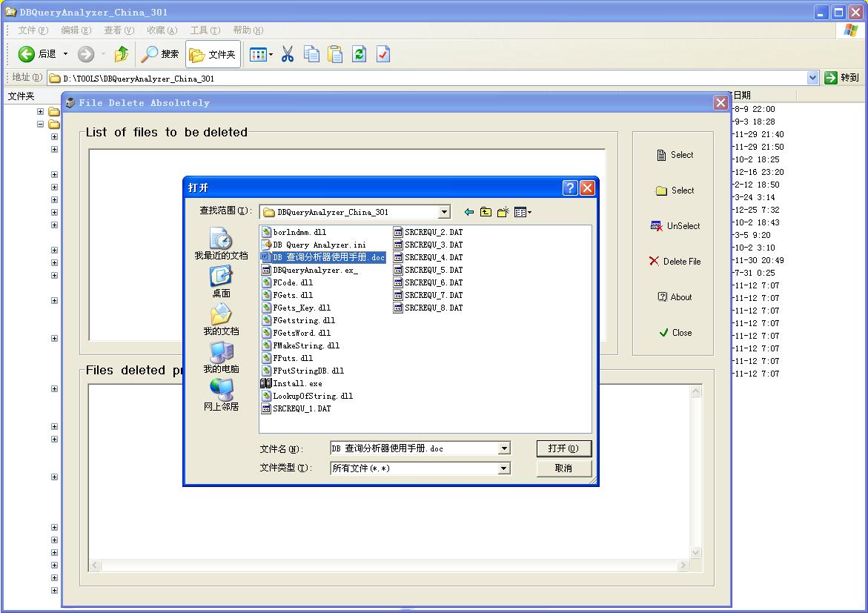Go to 网上邻居 in places bar
This screenshot has height=613, width=868.
coord(221,395)
